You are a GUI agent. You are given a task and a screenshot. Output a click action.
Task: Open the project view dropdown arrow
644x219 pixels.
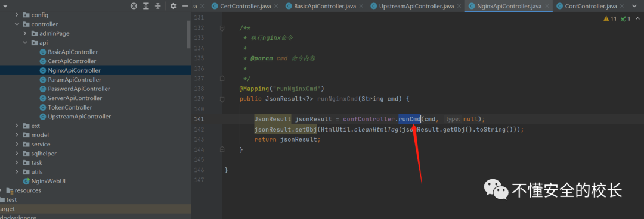click(x=5, y=6)
